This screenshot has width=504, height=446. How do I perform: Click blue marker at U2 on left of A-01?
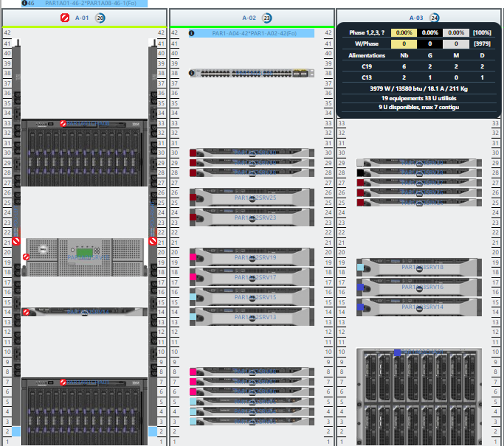(16, 431)
